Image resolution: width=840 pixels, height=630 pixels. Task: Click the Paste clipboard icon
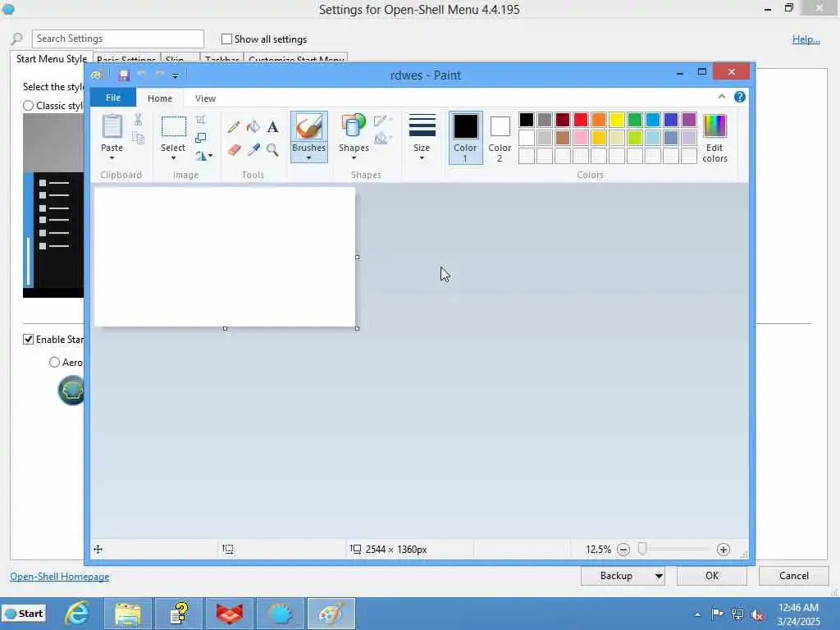[x=112, y=127]
